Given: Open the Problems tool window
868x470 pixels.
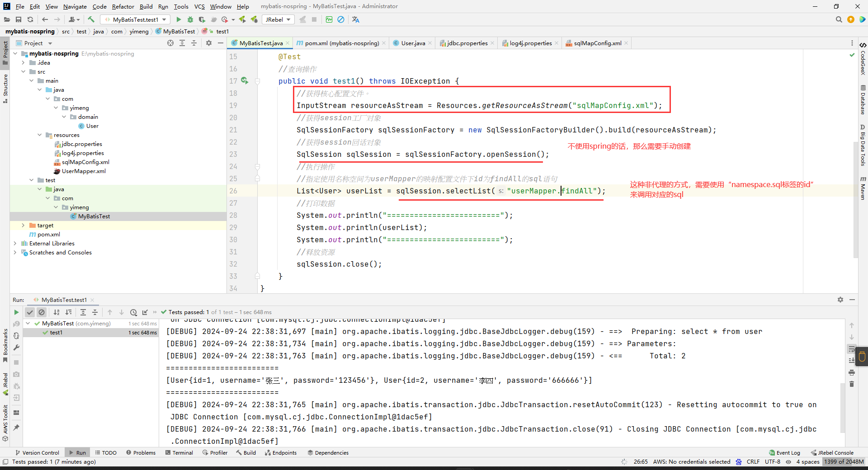Looking at the screenshot, I should tap(141, 452).
